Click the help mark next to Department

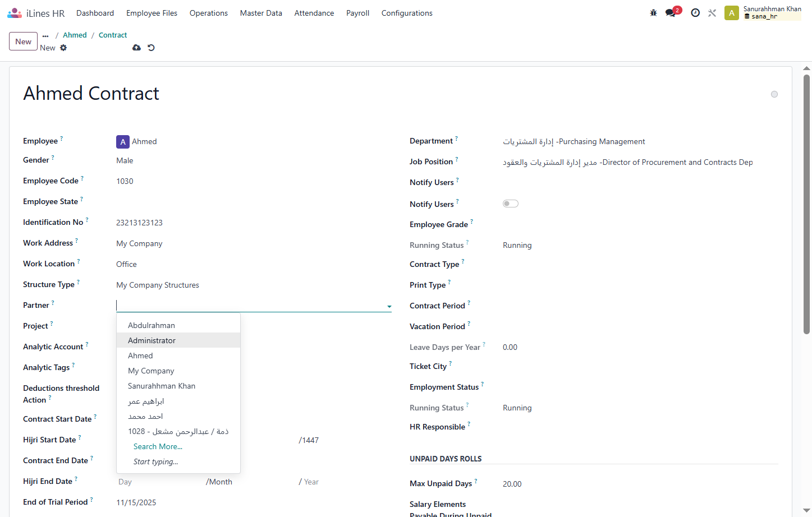[456, 139]
